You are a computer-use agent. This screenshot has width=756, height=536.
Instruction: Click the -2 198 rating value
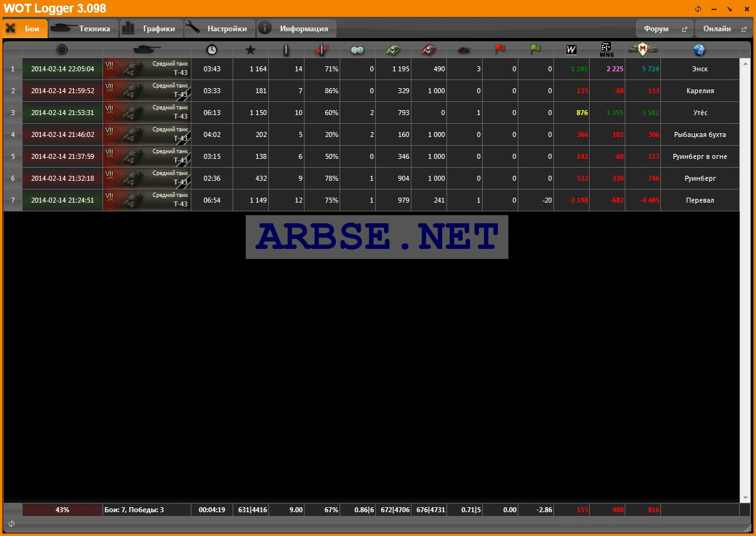(x=572, y=200)
